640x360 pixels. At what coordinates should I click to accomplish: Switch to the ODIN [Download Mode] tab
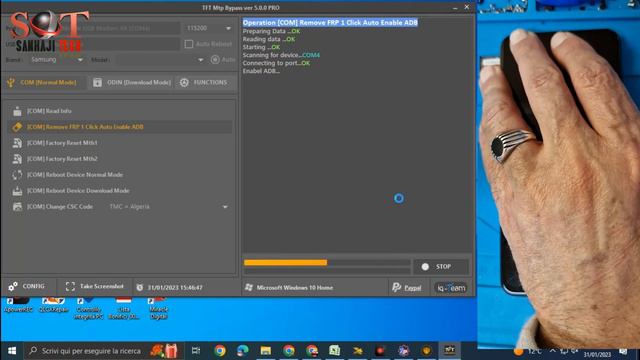(x=132, y=82)
